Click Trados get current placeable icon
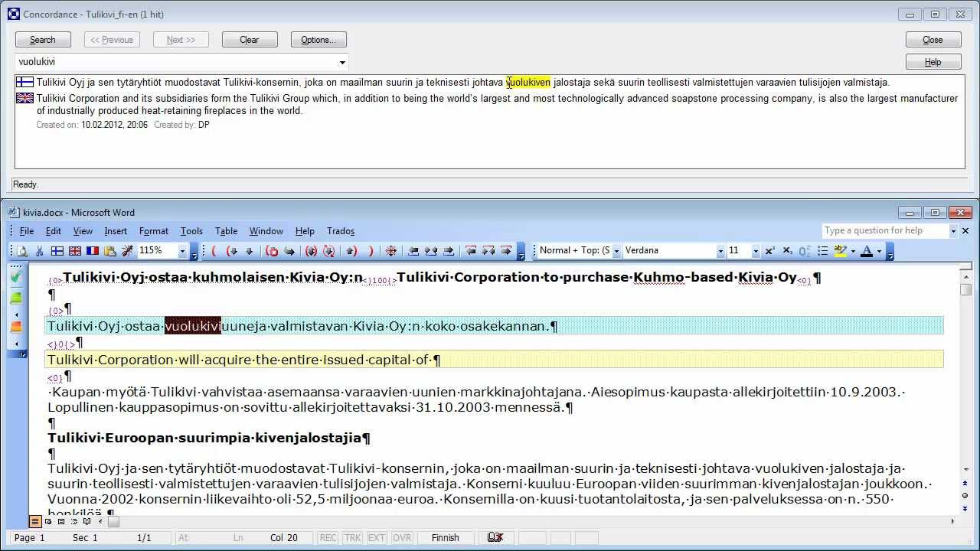This screenshot has height=551, width=980. (x=431, y=250)
